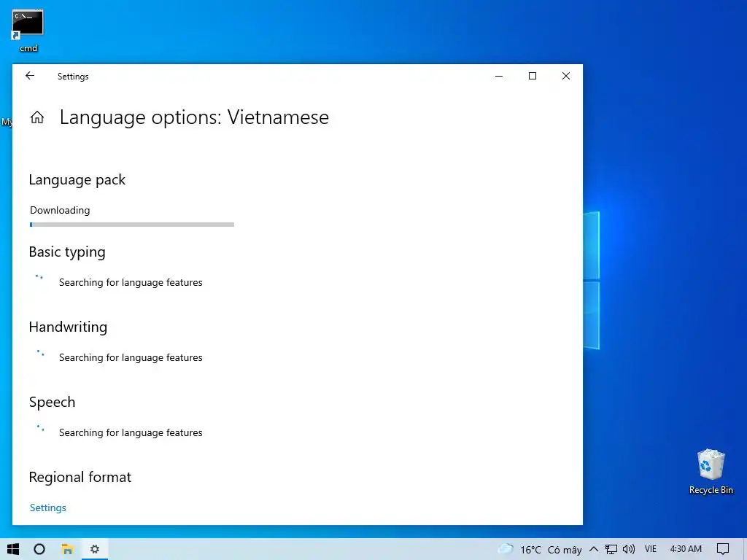Open the clock showing 4:30 AM

tap(686, 549)
